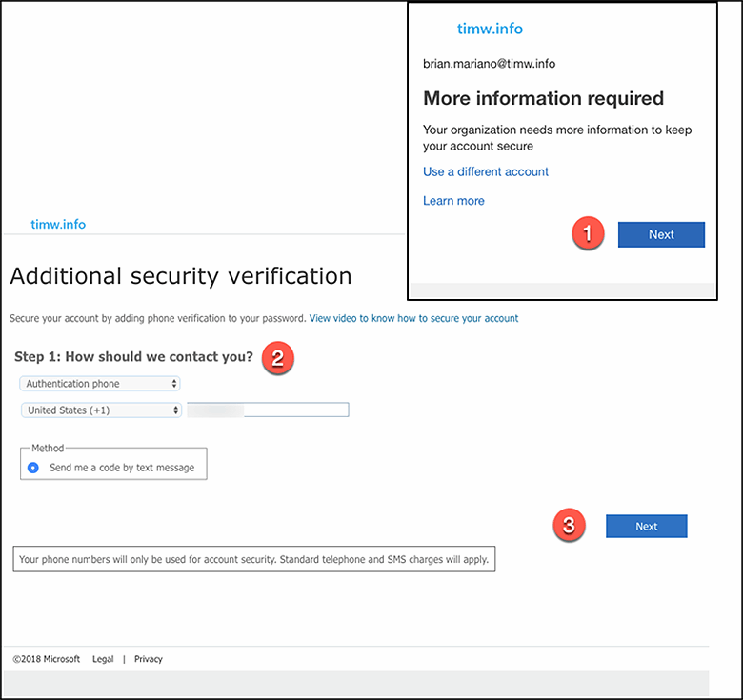This screenshot has width=743, height=700.
Task: Click the phone numbers SMS charges notice
Action: 254,560
